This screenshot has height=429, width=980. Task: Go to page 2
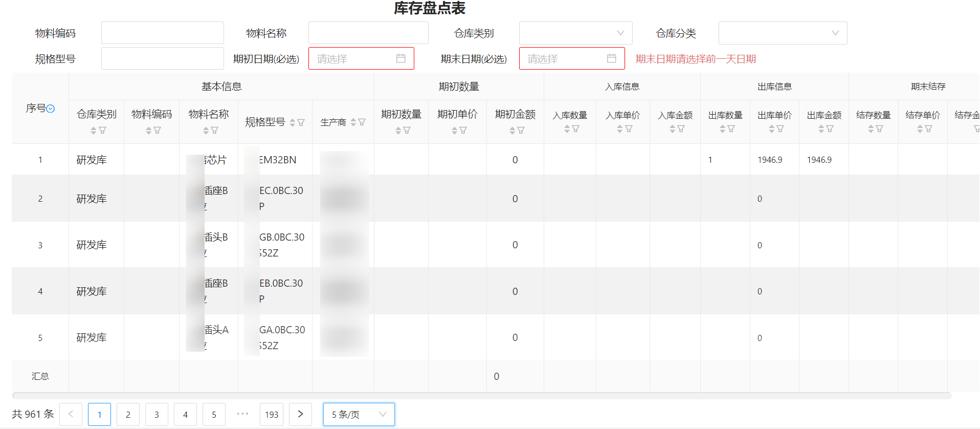[128, 414]
